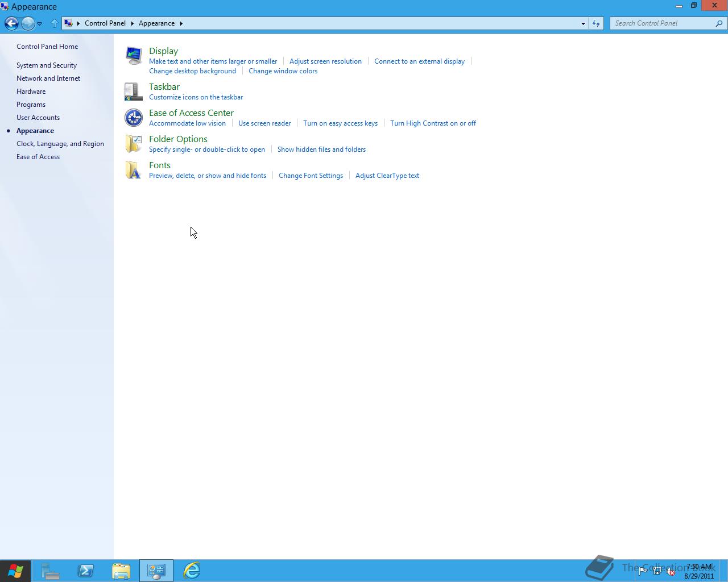
Task: Open the Fonts heading link
Action: [x=160, y=165]
